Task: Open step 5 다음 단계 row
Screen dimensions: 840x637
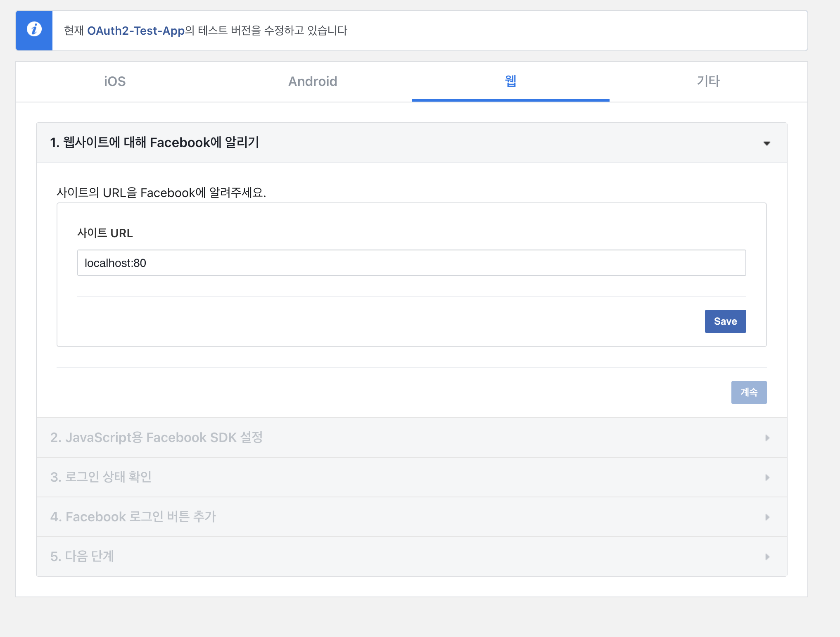Action: point(82,556)
